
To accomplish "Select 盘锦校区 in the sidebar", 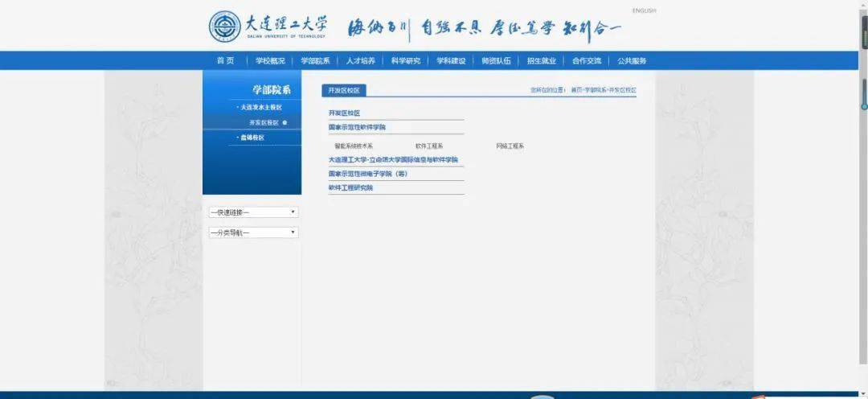I will pyautogui.click(x=252, y=138).
